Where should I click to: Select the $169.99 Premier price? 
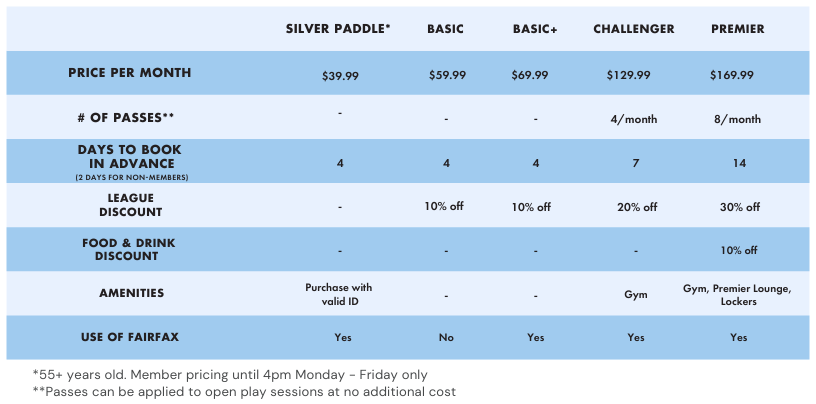(732, 75)
